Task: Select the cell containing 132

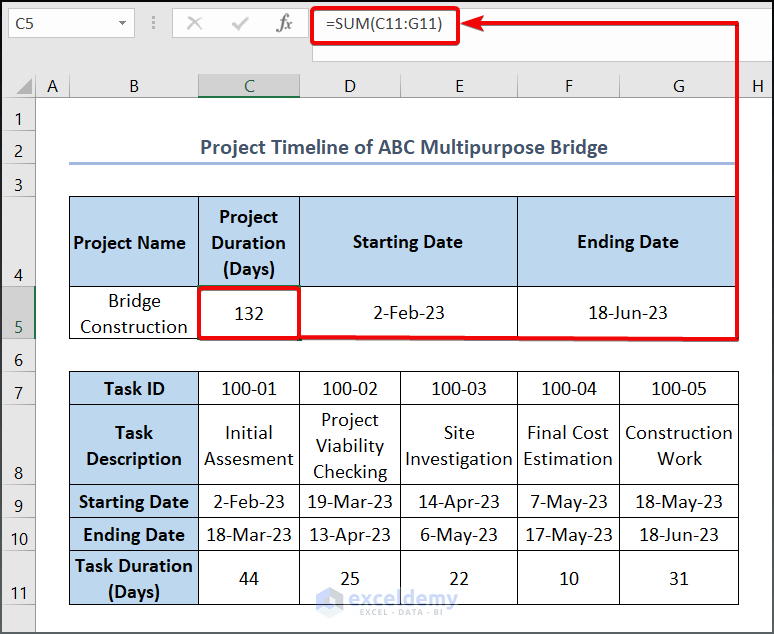Action: tap(249, 313)
